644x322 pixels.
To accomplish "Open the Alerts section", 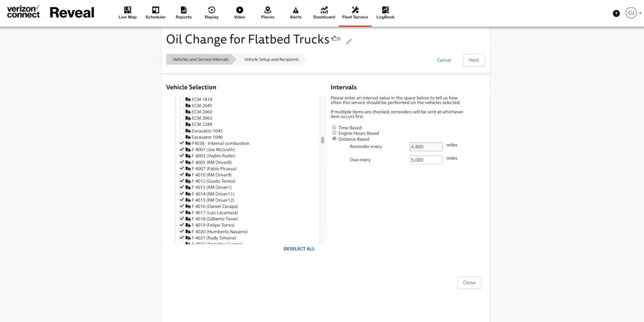I will [x=296, y=13].
